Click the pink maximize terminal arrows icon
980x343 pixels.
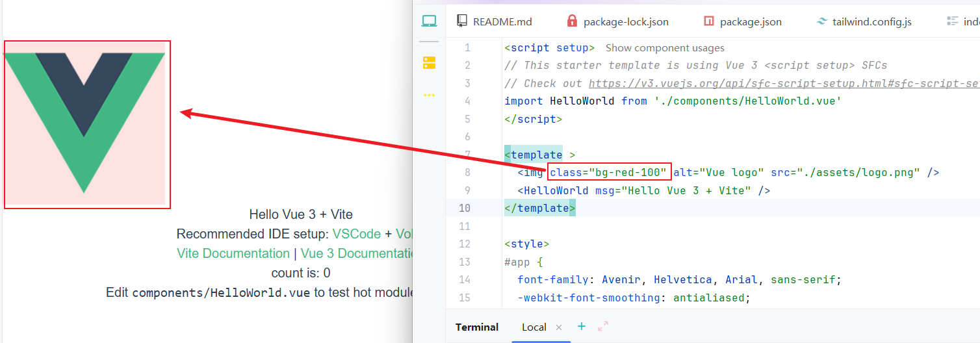tap(603, 326)
